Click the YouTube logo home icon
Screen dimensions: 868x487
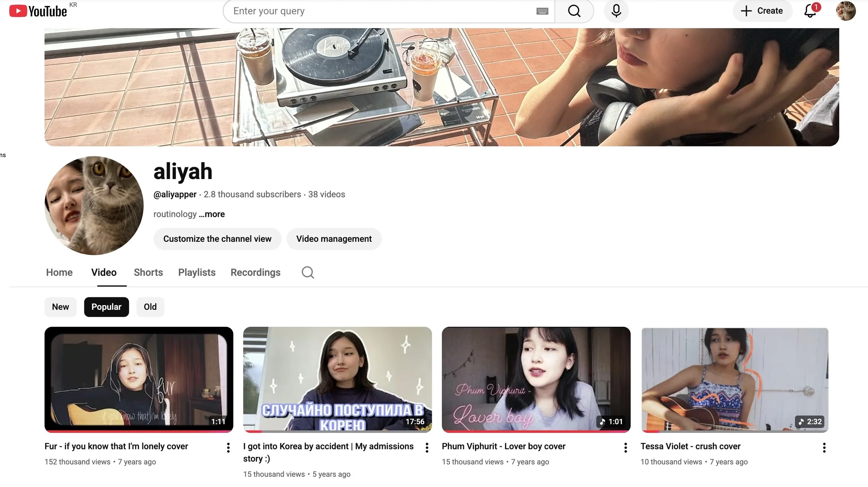[x=37, y=11]
